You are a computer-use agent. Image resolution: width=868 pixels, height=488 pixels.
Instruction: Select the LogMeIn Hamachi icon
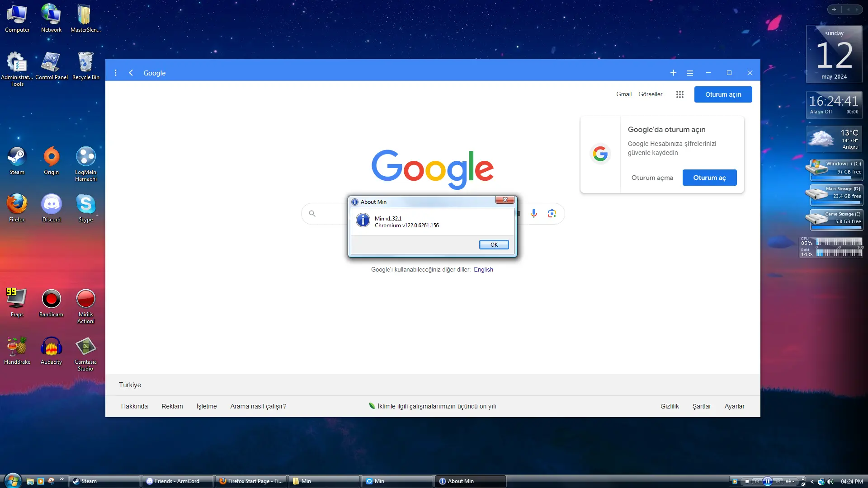(x=85, y=164)
